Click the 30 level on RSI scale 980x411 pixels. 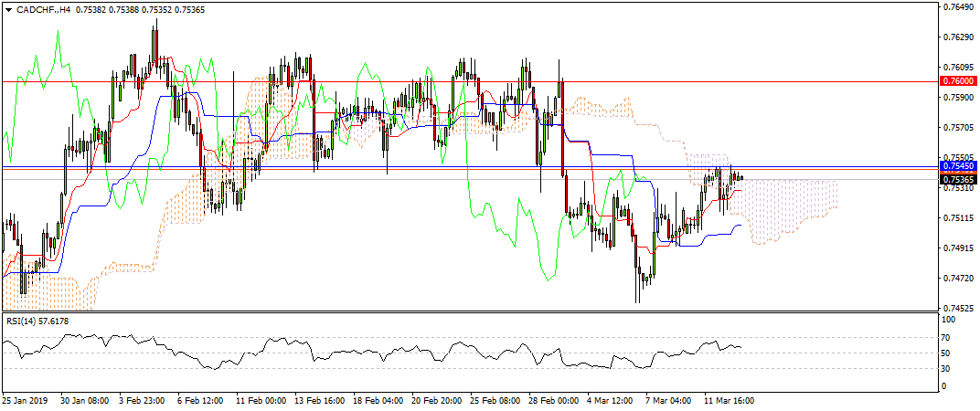pyautogui.click(x=947, y=369)
